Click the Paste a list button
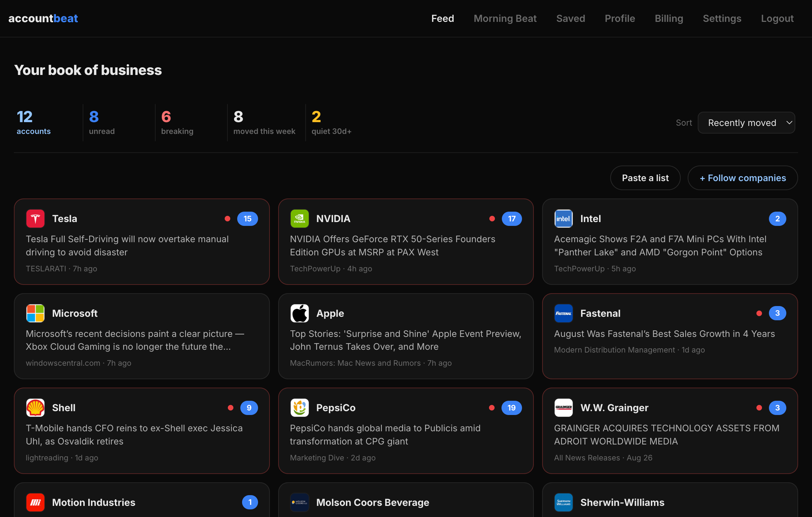The width and height of the screenshot is (812, 517). point(645,178)
